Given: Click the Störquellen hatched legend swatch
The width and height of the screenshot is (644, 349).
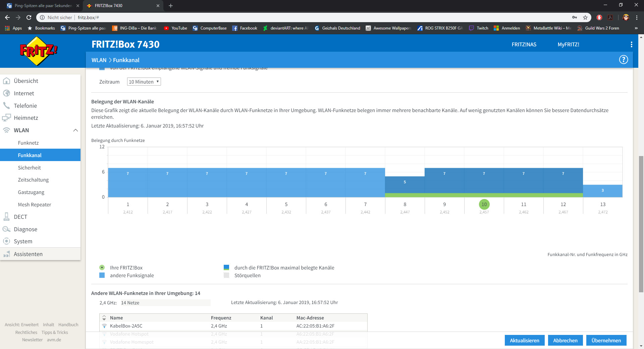Looking at the screenshot, I should tap(226, 275).
